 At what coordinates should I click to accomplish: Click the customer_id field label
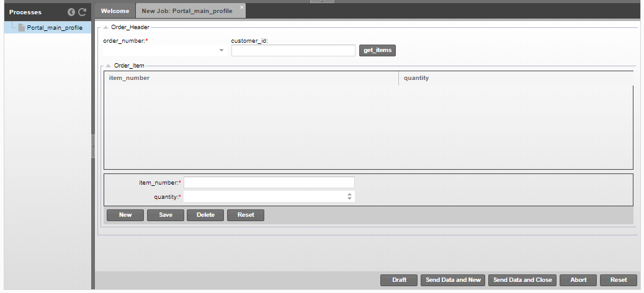(x=249, y=41)
